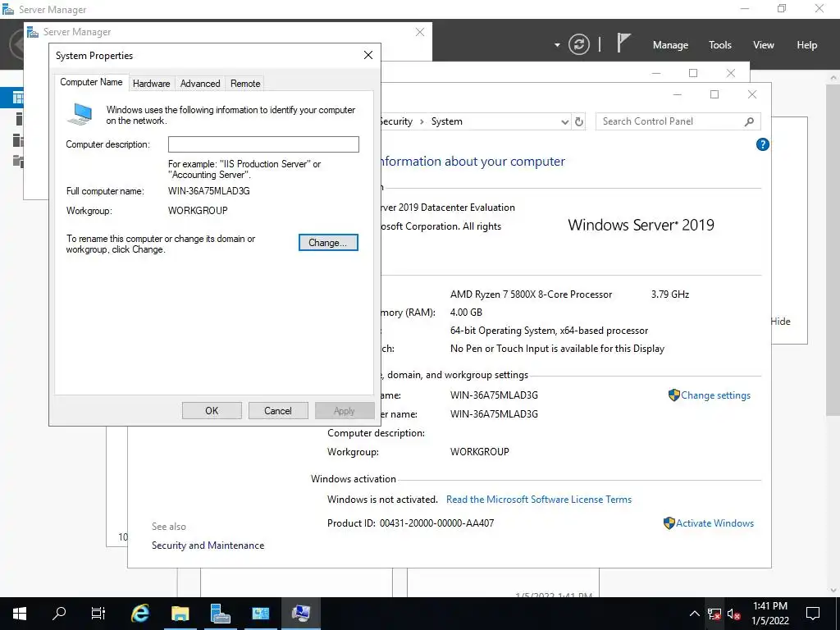
Task: Select the All Servers icon in sidebar
Action: [x=18, y=139]
